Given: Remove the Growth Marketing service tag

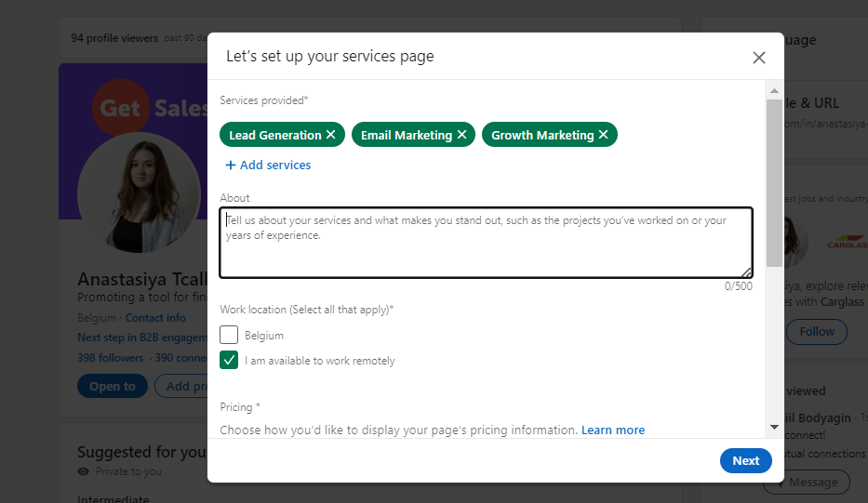Looking at the screenshot, I should tap(603, 135).
